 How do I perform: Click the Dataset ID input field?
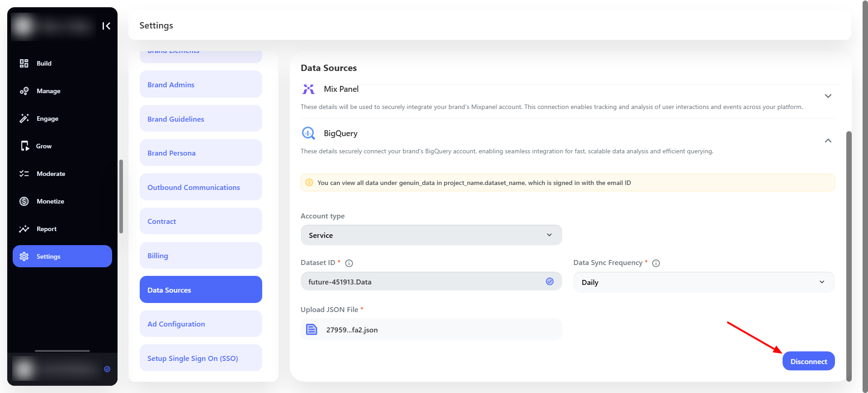point(431,282)
